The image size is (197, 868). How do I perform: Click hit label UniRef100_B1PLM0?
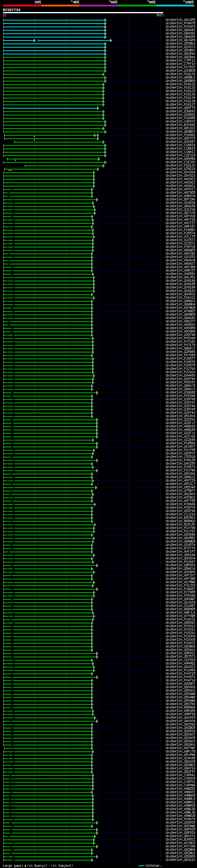click(x=180, y=524)
